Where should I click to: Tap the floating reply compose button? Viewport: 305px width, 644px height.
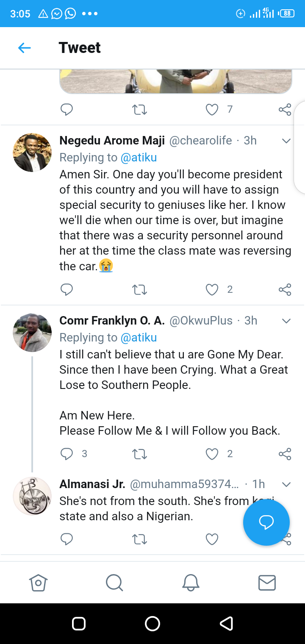[266, 522]
